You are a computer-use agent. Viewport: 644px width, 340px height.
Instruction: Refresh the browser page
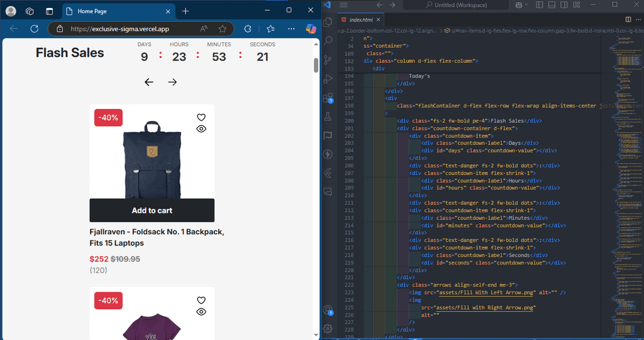35,29
